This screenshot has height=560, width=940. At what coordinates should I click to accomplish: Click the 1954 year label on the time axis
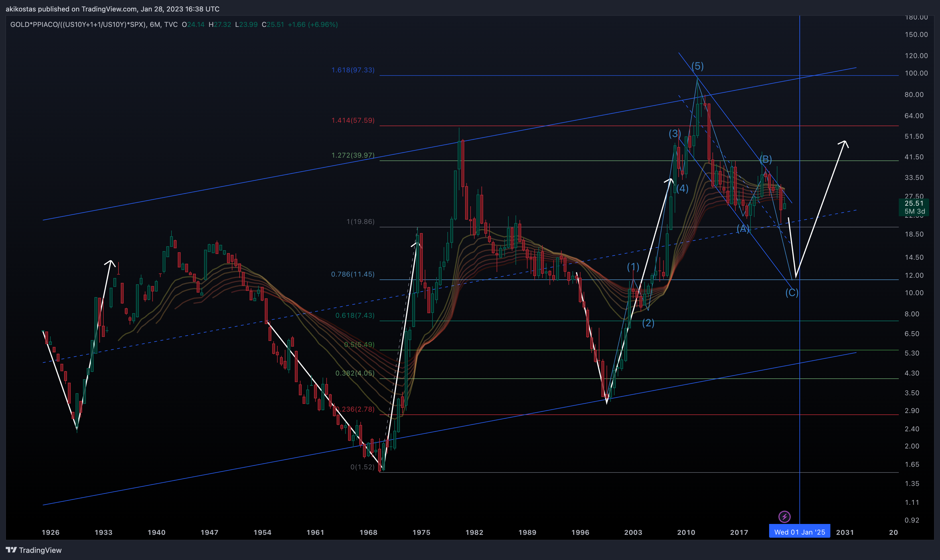coord(262,533)
